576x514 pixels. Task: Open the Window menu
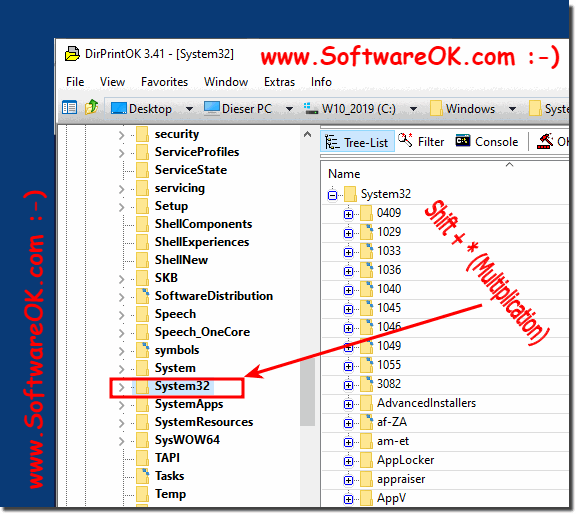[x=226, y=82]
